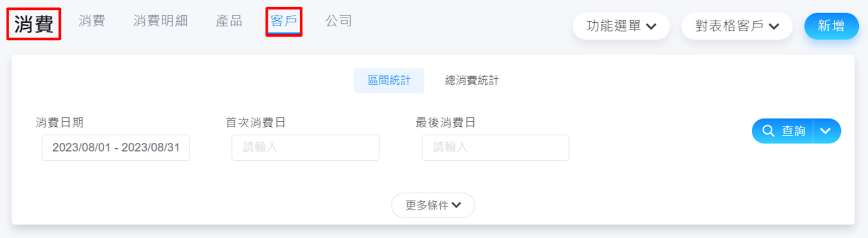The image size is (868, 238).
Task: Switch to 總消費統計 view
Action: click(471, 80)
